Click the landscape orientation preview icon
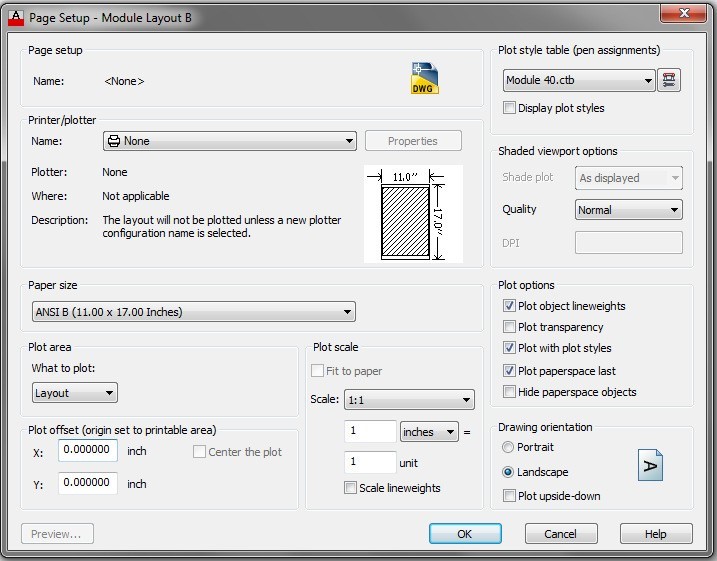Image resolution: width=717 pixels, height=561 pixels. click(650, 465)
